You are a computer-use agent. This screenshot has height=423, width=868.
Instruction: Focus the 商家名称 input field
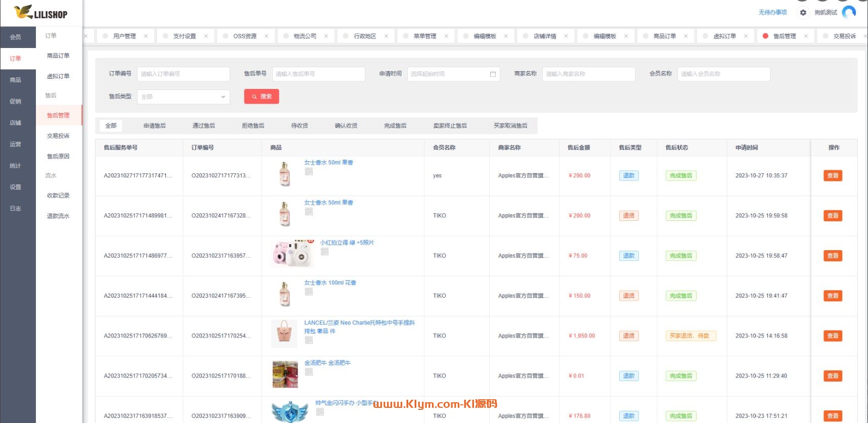click(589, 74)
